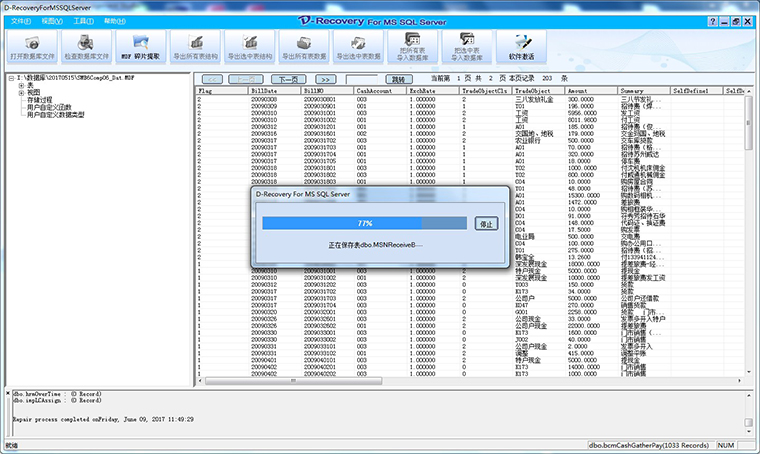Click the Repair process completed log line
The image size is (760, 454).
tap(103, 419)
